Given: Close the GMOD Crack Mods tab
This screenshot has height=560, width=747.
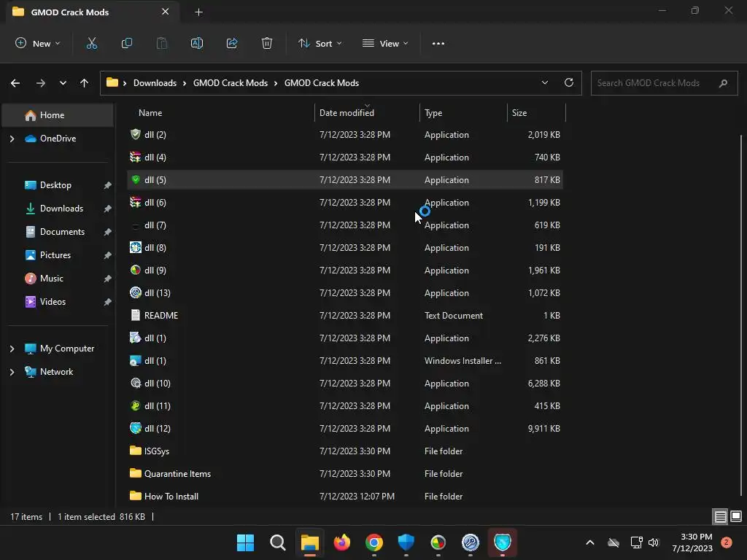Looking at the screenshot, I should (166, 12).
